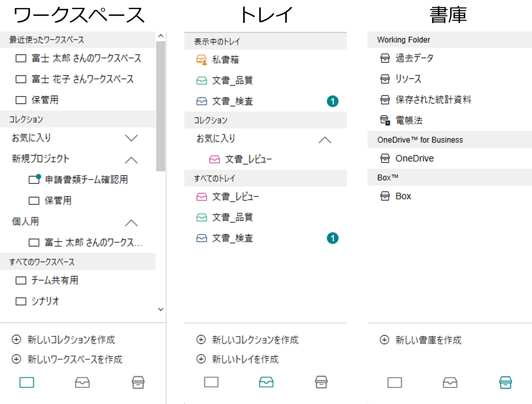Collapse the 新規プロジェクト collection
Image resolution: width=532 pixels, height=404 pixels.
coord(131,160)
